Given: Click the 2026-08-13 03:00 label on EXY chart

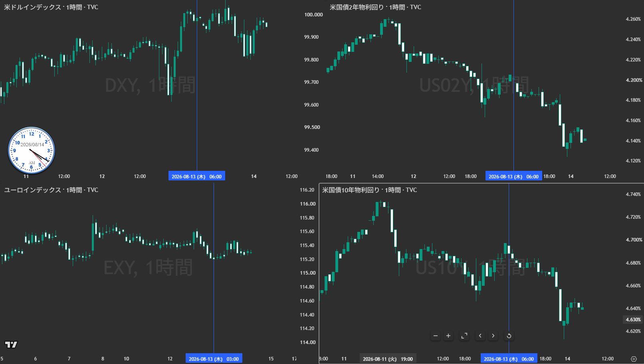Looking at the screenshot, I should [x=214, y=359].
